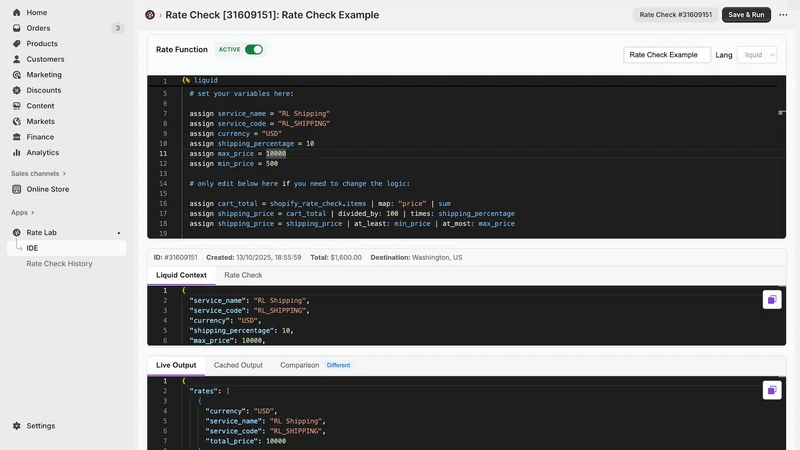Expand the Apps section
The image size is (800, 450).
pos(23,212)
